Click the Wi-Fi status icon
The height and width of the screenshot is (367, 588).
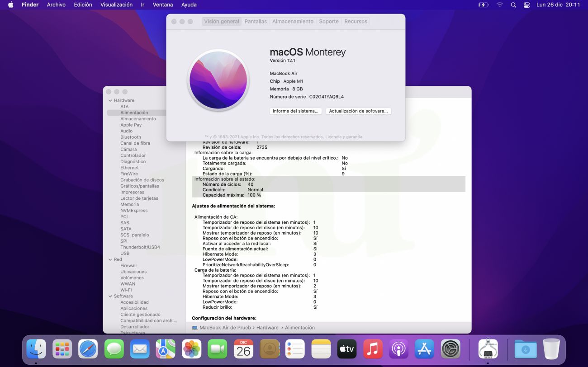tap(500, 5)
